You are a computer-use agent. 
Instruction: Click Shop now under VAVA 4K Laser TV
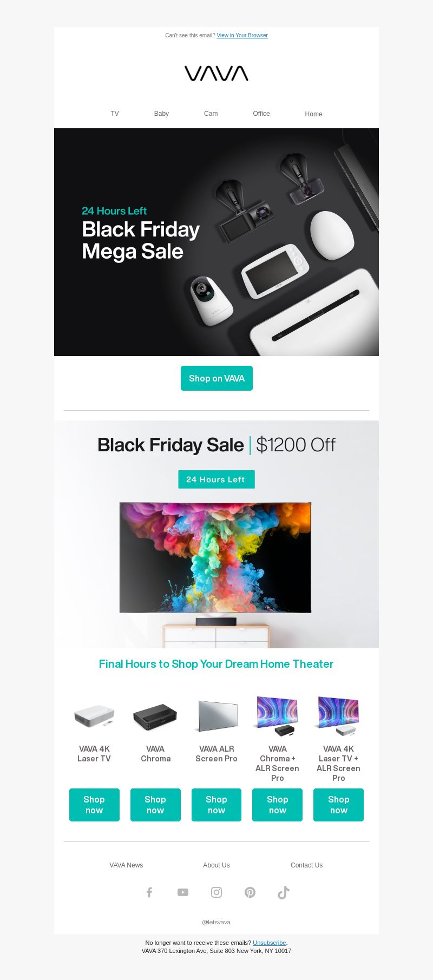94,805
